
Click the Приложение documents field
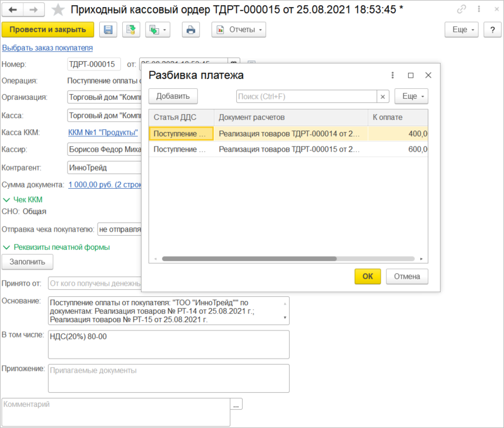click(x=169, y=379)
